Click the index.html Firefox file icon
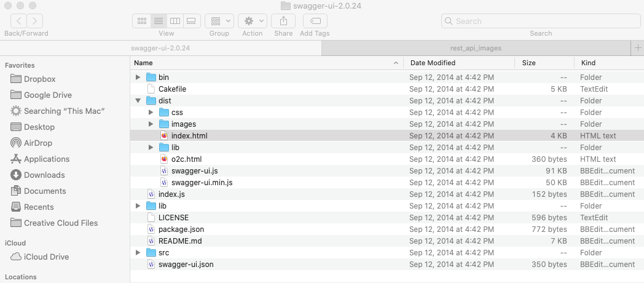 (x=164, y=136)
